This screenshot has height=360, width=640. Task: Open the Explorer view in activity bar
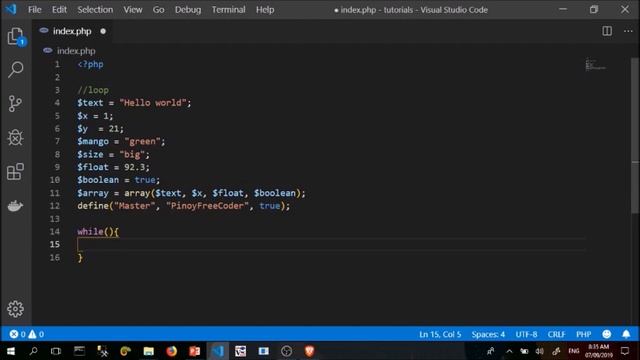16,36
